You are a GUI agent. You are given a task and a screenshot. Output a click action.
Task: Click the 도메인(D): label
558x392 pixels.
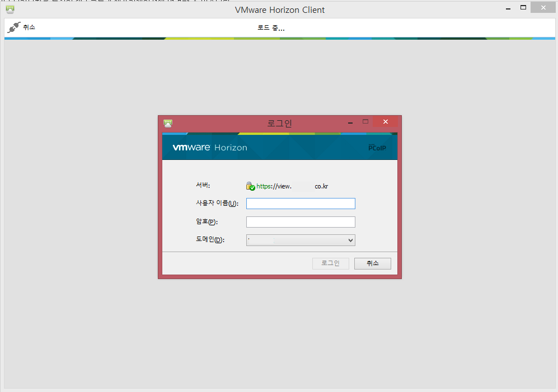(210, 239)
